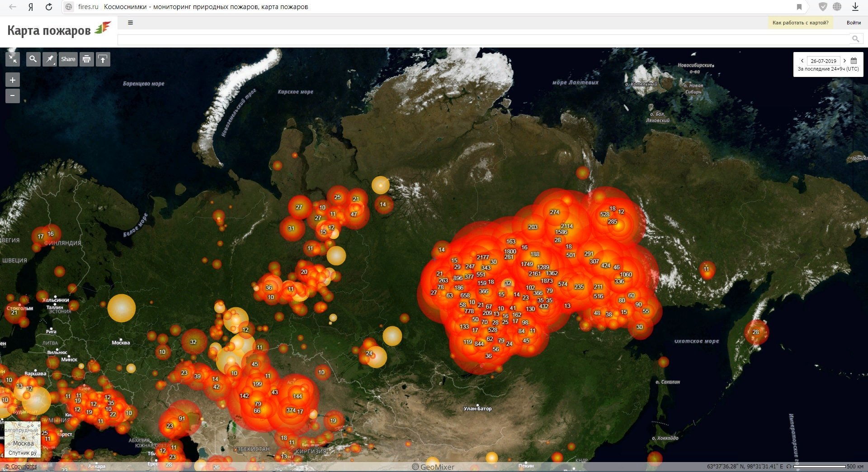Click the fire cluster labeled 2114
Screen dimensions: 868x472
pos(567,226)
